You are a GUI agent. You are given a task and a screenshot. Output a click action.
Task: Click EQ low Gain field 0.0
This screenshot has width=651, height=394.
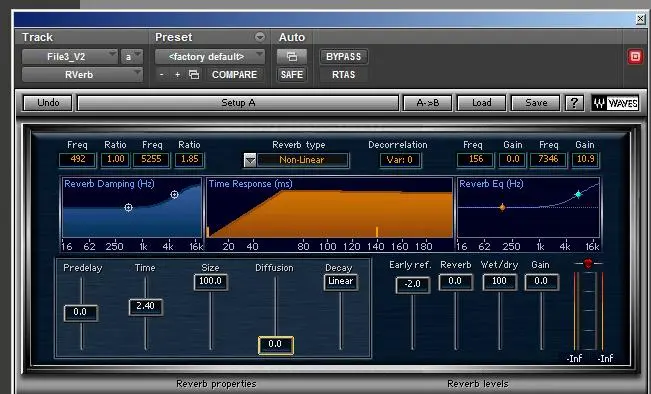(513, 160)
